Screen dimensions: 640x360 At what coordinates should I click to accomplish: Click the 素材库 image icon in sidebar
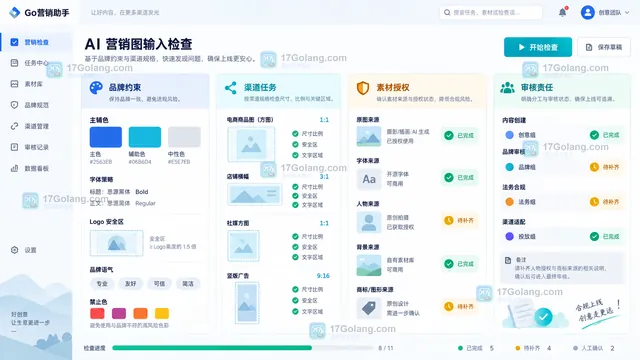[14, 84]
